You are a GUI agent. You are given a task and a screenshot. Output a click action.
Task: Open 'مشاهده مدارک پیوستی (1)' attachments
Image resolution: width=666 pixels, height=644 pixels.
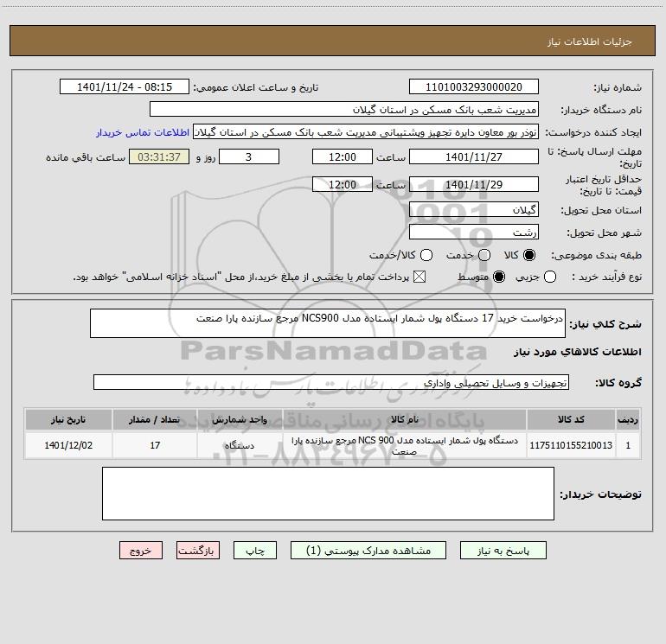[x=368, y=551]
